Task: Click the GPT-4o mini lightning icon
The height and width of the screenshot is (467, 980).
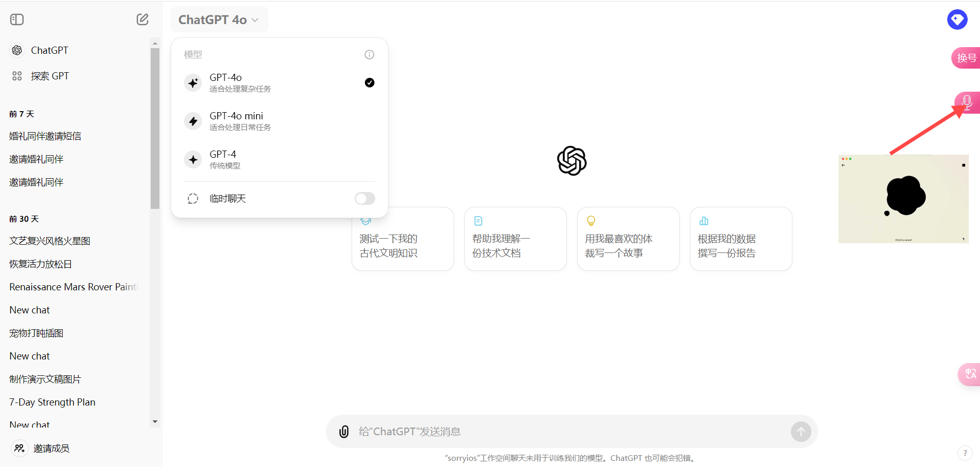Action: (193, 121)
